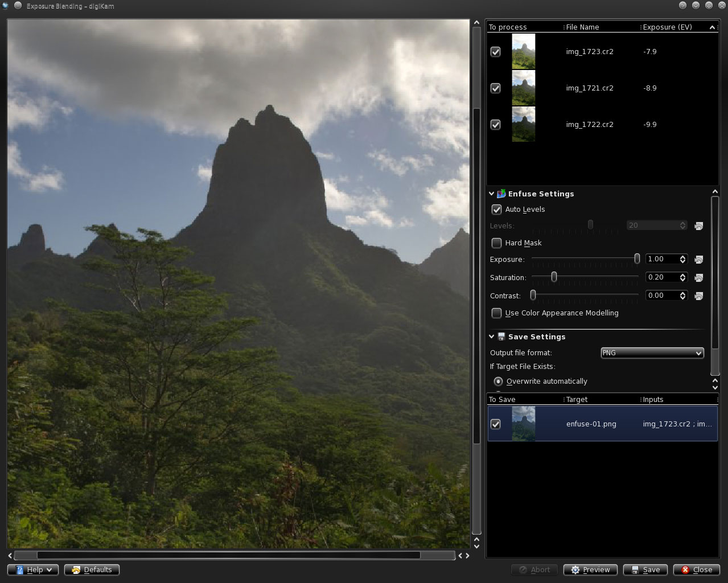Collapse the Enfuse Settings section
Screen dimensions: 728x583
[491, 194]
